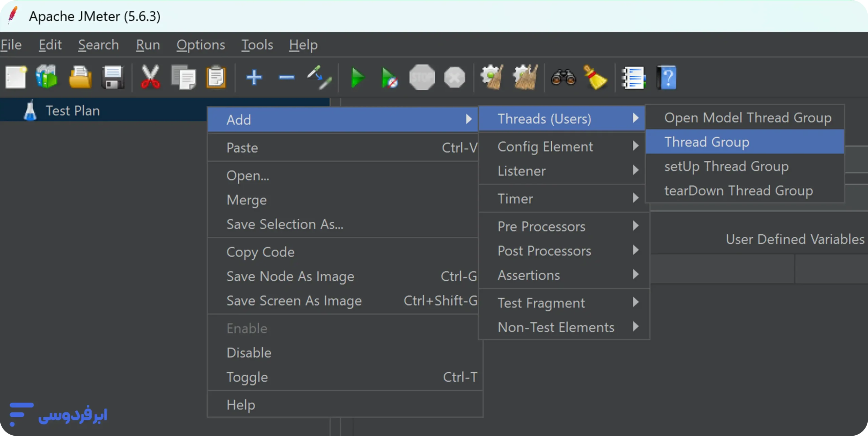Click the New test plan toolbar icon

coord(16,77)
